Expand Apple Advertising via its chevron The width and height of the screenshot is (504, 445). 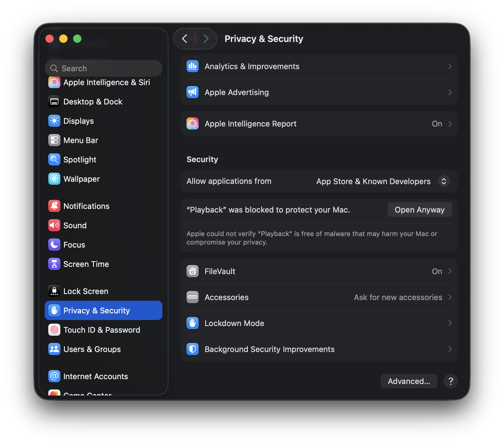pos(450,92)
